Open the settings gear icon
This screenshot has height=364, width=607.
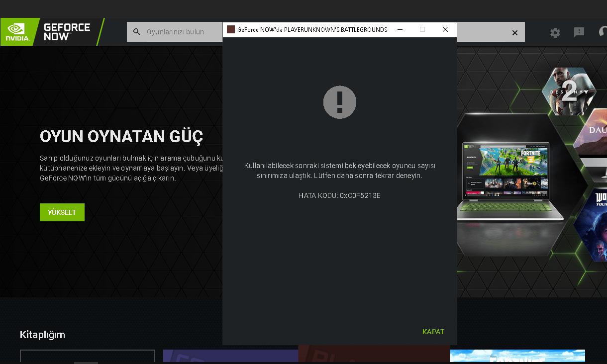[555, 33]
